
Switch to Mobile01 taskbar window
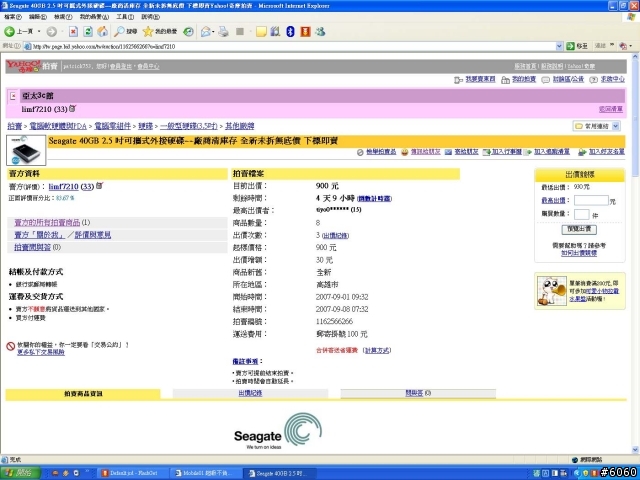[x=205, y=473]
